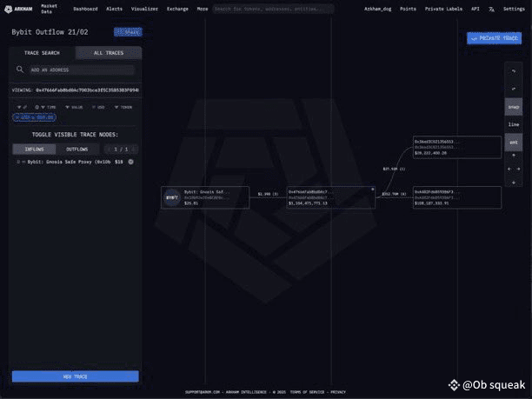Open the Value filter dropdown
532x399 pixels.
point(74,107)
